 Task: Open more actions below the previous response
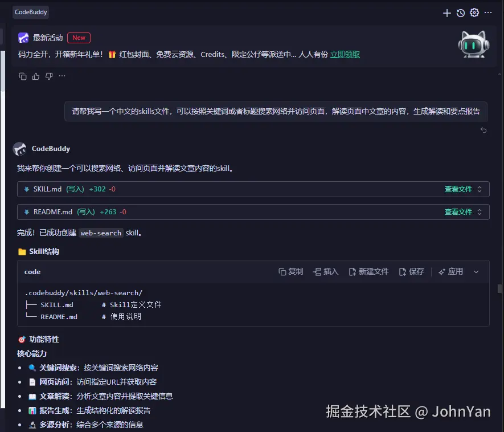click(x=62, y=76)
